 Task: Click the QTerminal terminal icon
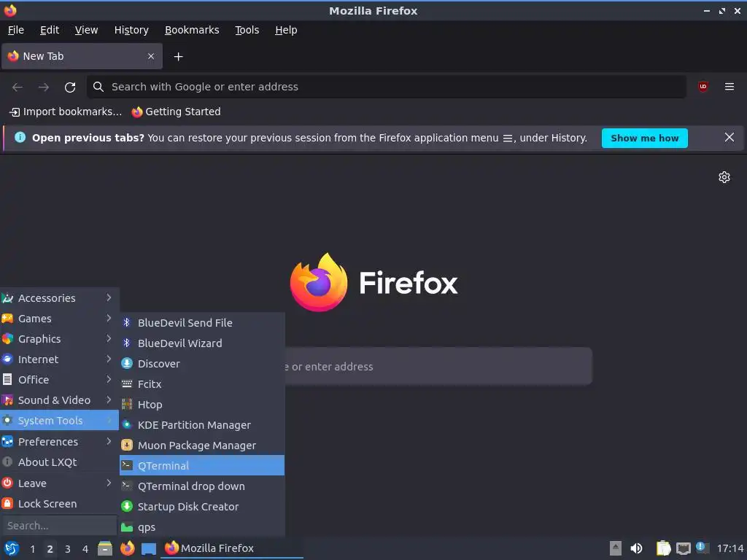coord(127,465)
